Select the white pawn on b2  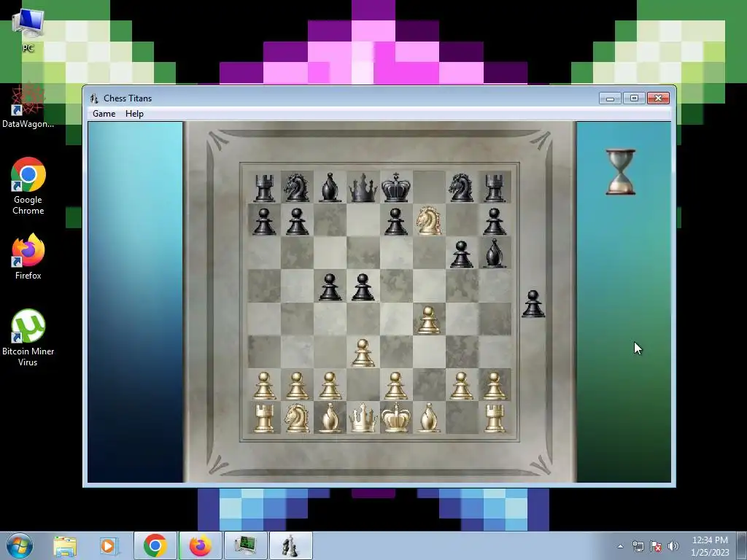click(297, 385)
